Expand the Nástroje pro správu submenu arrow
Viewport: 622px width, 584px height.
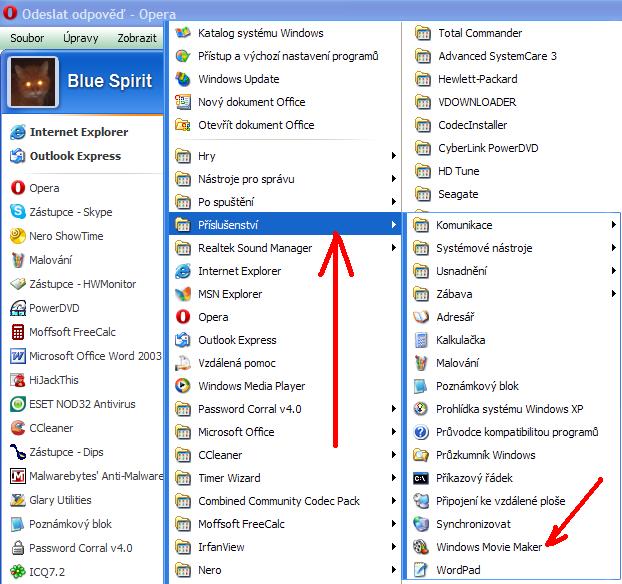pos(394,179)
